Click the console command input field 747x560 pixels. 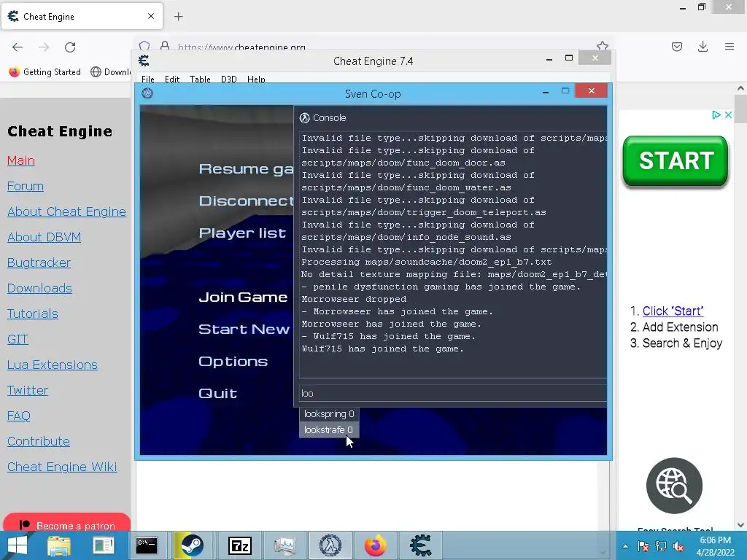coord(452,393)
